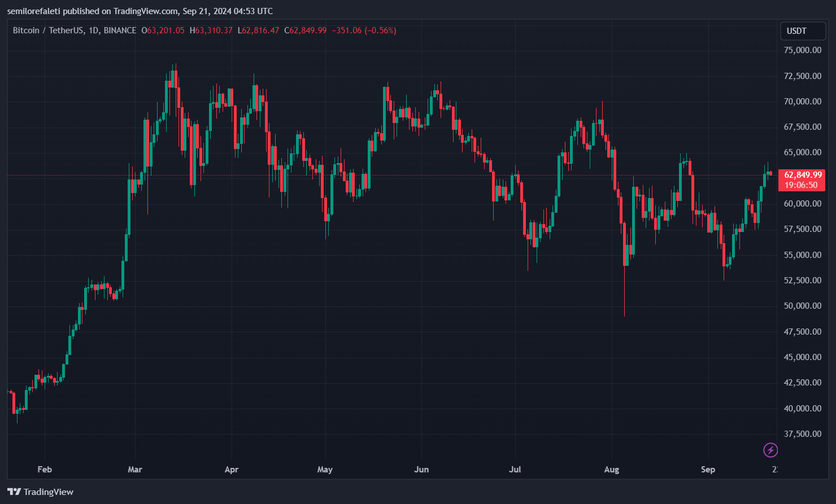
Task: Click the Mar label on time axis
Action: pyautogui.click(x=135, y=470)
